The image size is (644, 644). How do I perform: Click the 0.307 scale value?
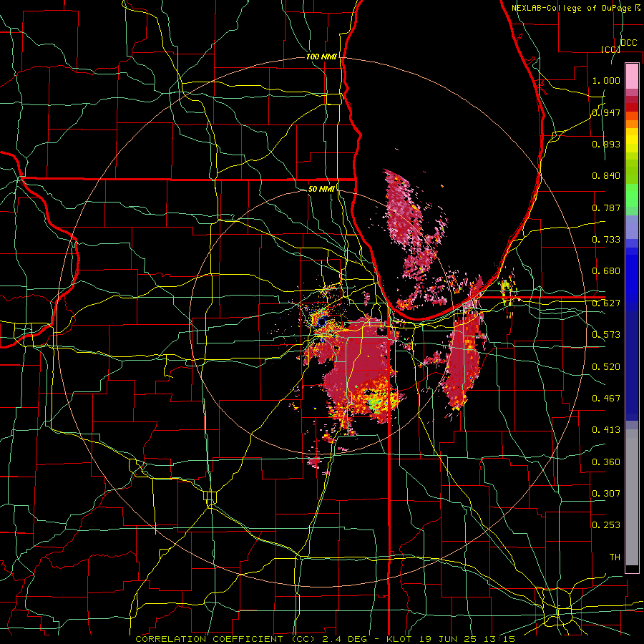coord(606,493)
